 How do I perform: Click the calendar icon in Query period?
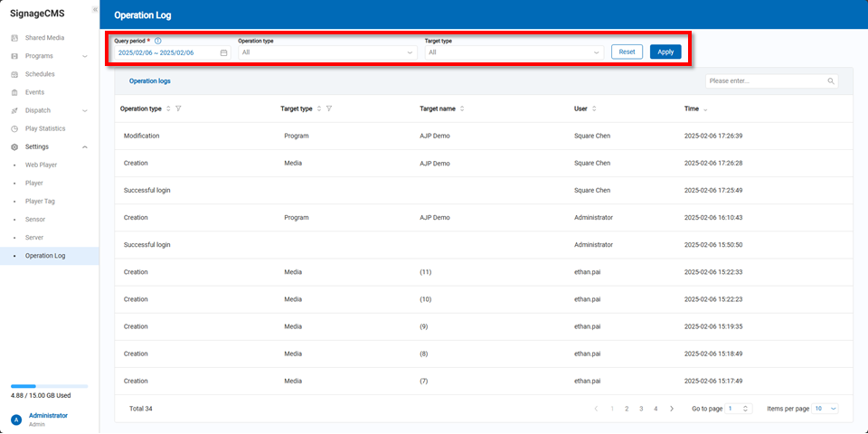click(x=223, y=52)
